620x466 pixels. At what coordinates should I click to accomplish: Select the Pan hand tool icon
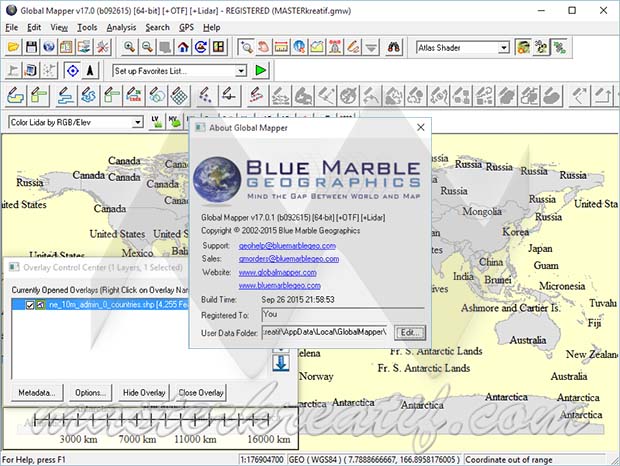click(x=263, y=47)
